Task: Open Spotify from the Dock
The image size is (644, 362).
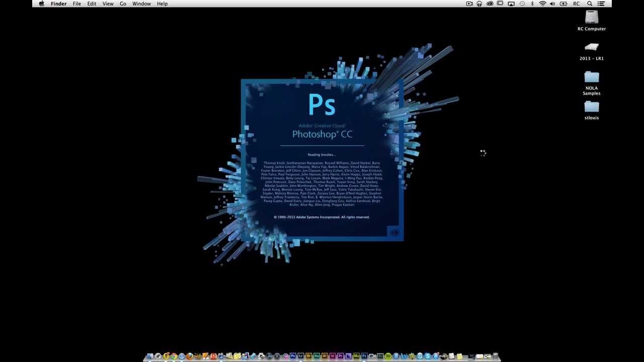Action: (x=388, y=356)
